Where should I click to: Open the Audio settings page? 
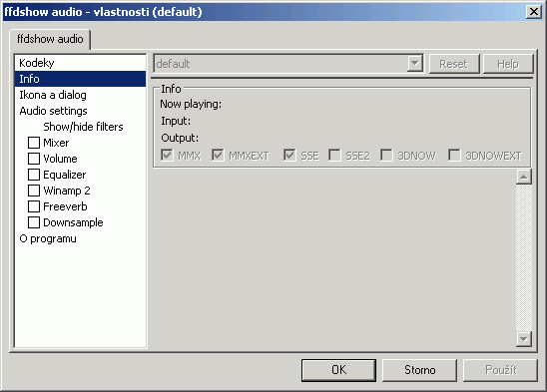point(80,111)
